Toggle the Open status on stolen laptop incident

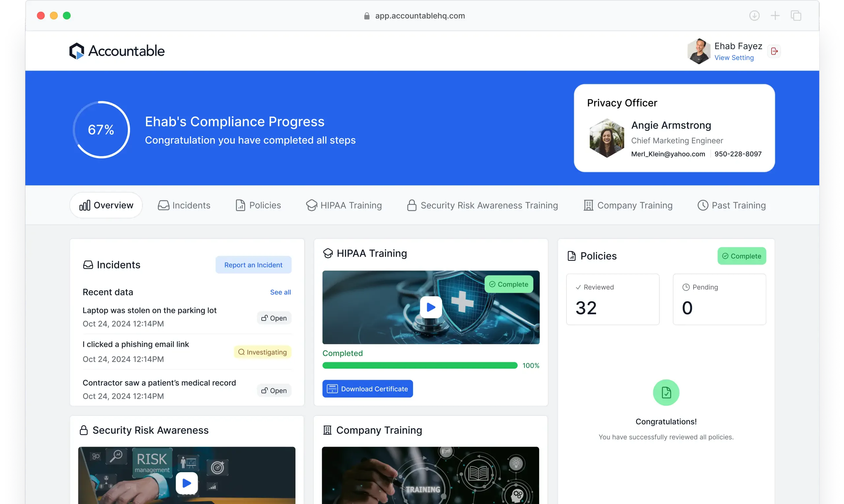274,318
